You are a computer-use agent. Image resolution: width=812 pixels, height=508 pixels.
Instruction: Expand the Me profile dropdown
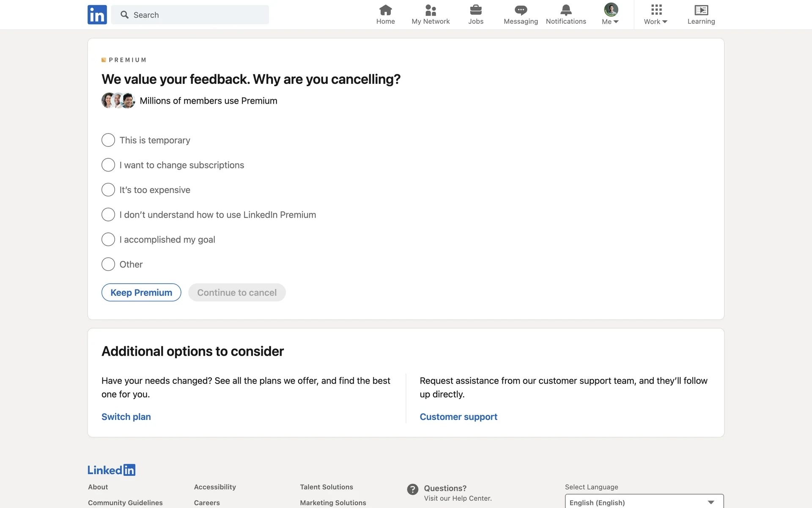pyautogui.click(x=610, y=15)
